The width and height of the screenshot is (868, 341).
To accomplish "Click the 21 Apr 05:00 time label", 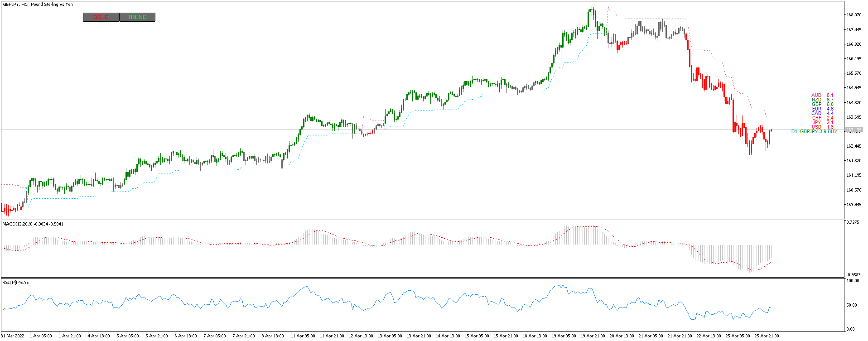I will click(x=651, y=336).
